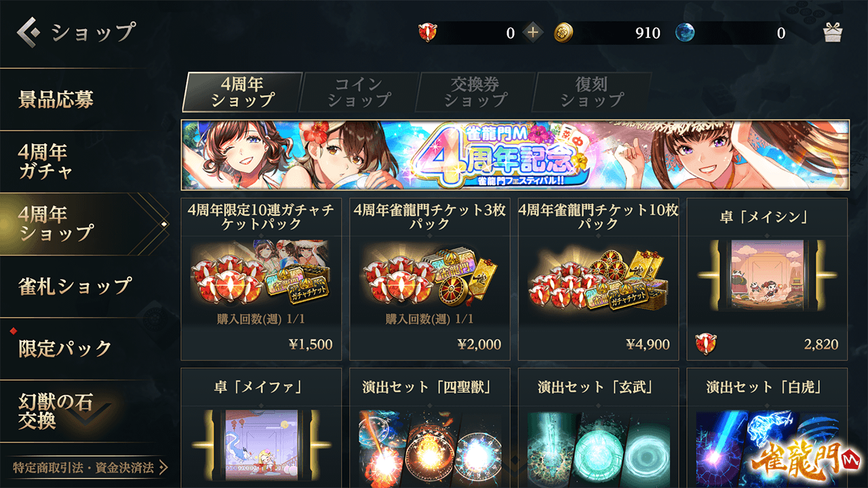
Task: Tap the gold coin currency icon
Action: coord(564,33)
